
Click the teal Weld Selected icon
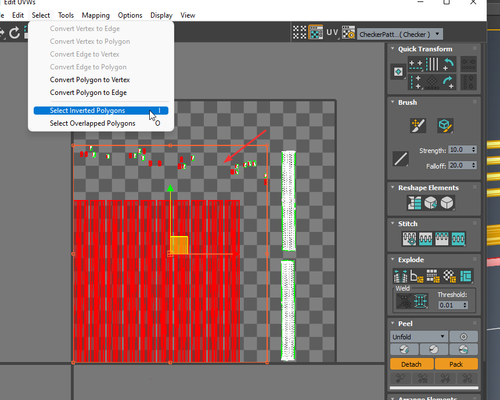pyautogui.click(x=420, y=301)
